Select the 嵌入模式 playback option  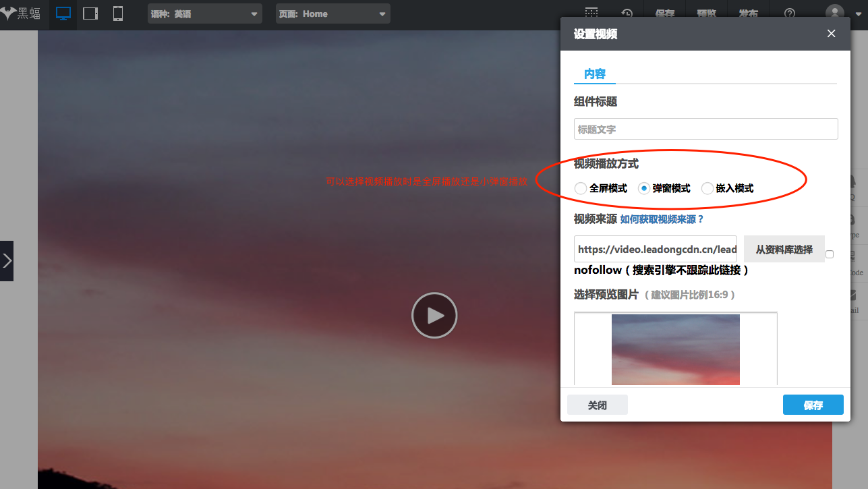(707, 188)
